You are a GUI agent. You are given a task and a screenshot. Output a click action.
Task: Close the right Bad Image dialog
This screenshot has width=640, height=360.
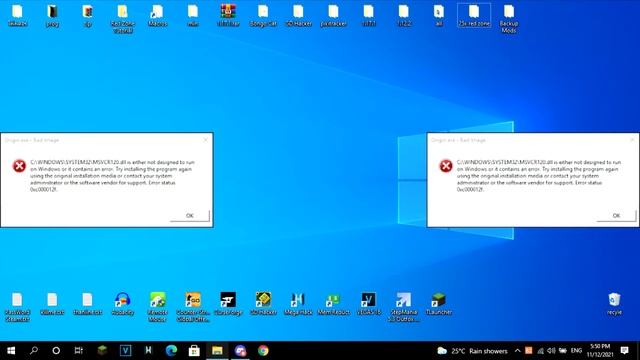click(x=632, y=140)
